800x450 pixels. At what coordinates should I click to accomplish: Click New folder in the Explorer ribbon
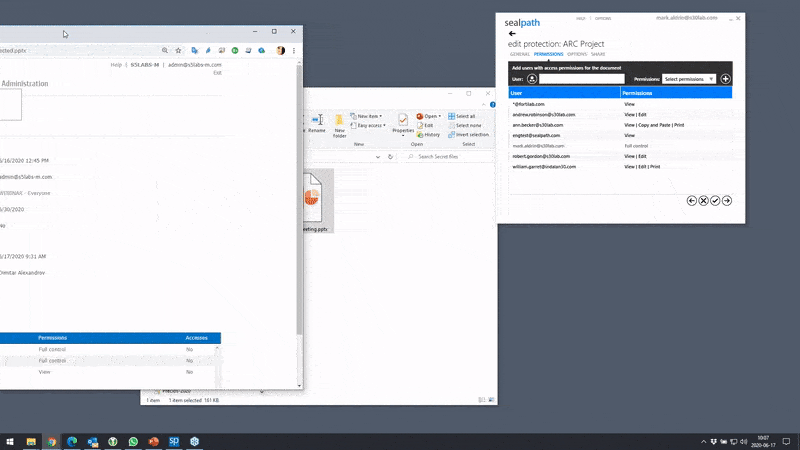[339, 126]
